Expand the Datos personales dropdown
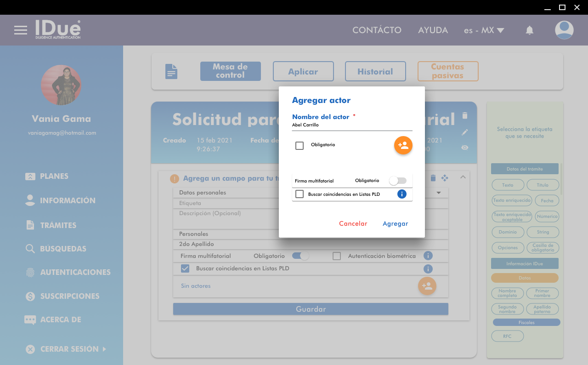 click(x=438, y=193)
